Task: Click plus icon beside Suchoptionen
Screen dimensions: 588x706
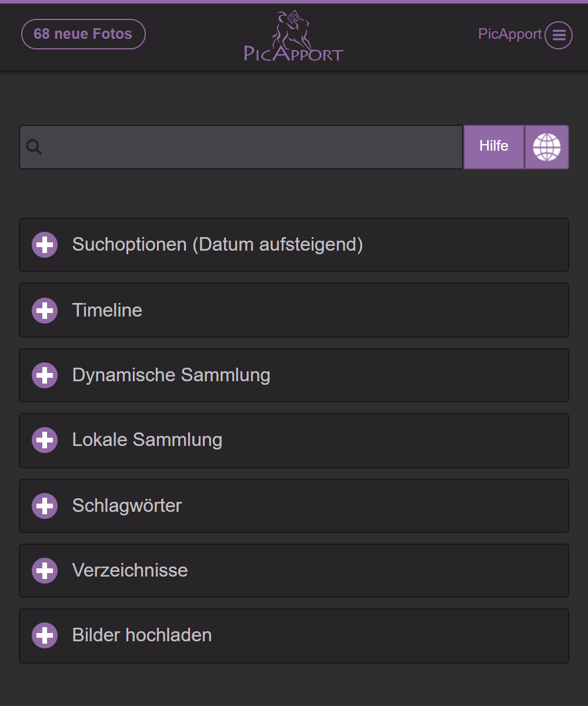Action: pyautogui.click(x=45, y=245)
